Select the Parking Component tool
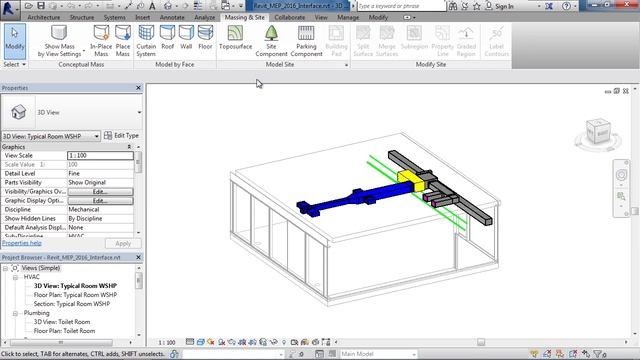Viewport: 640px width, 360px height. [x=306, y=41]
